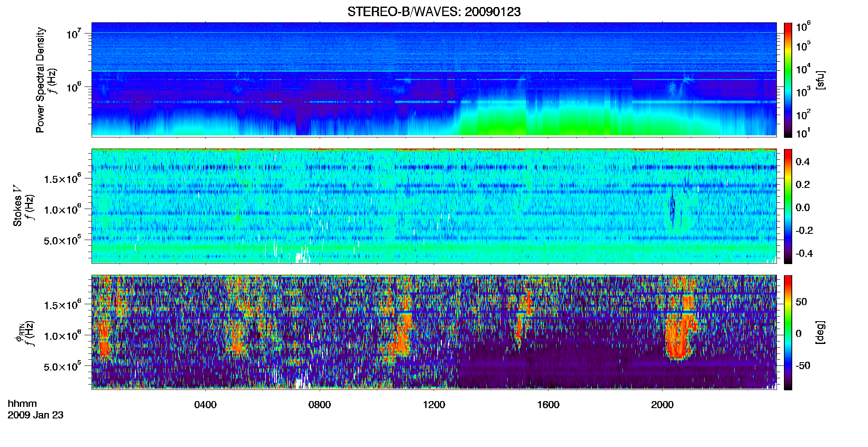Click the 5.0×10^5 tick in the Stokes V panel
Image resolution: width=868 pixels, height=447 pixels.
point(63,240)
